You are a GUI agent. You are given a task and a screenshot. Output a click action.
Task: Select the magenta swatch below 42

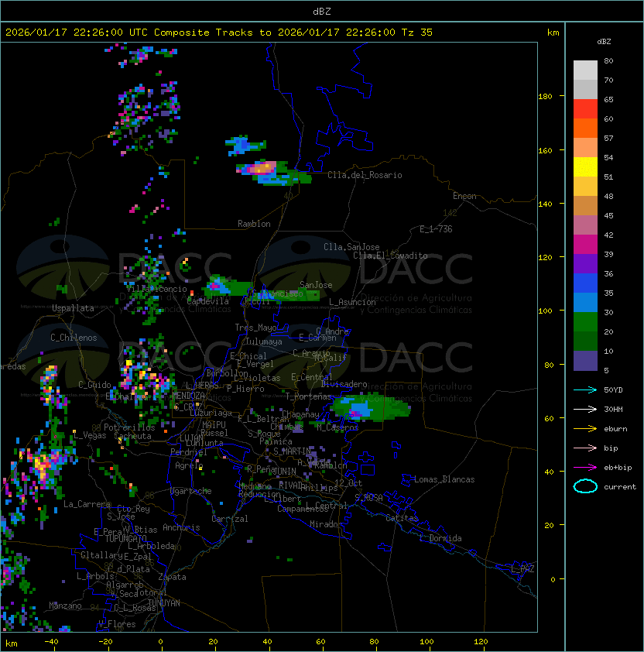click(x=585, y=245)
